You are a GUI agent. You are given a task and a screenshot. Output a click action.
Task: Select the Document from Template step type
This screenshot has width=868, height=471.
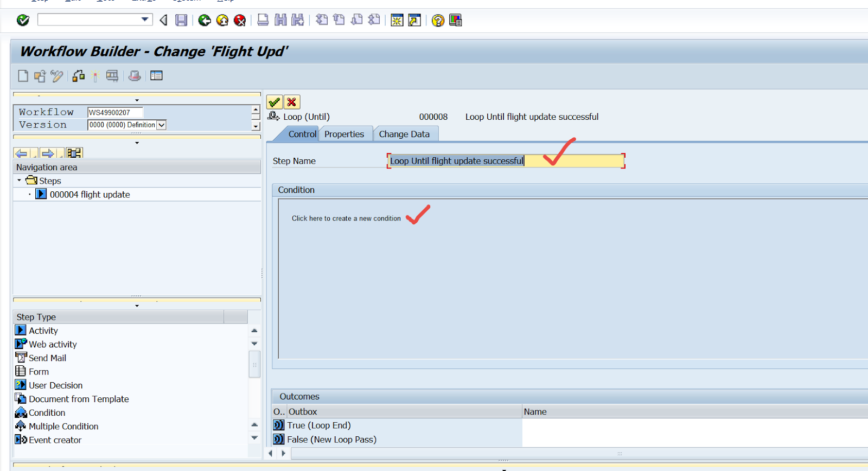[x=79, y=399]
